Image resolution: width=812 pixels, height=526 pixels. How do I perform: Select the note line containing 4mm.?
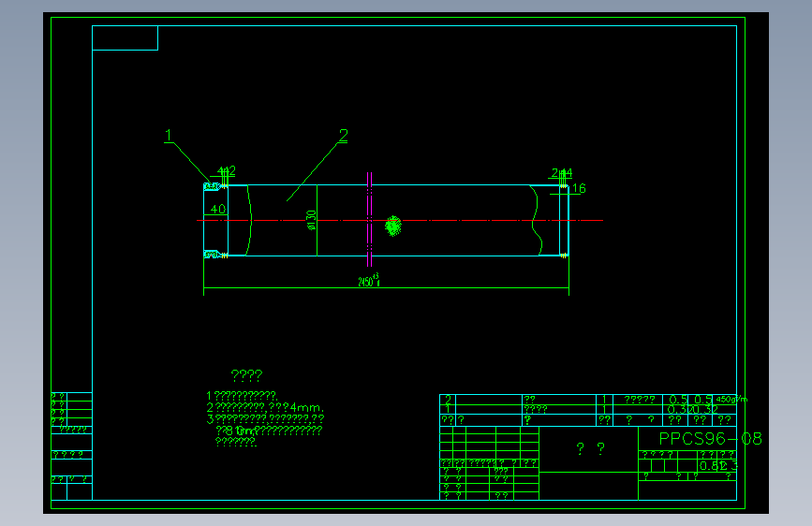265,407
